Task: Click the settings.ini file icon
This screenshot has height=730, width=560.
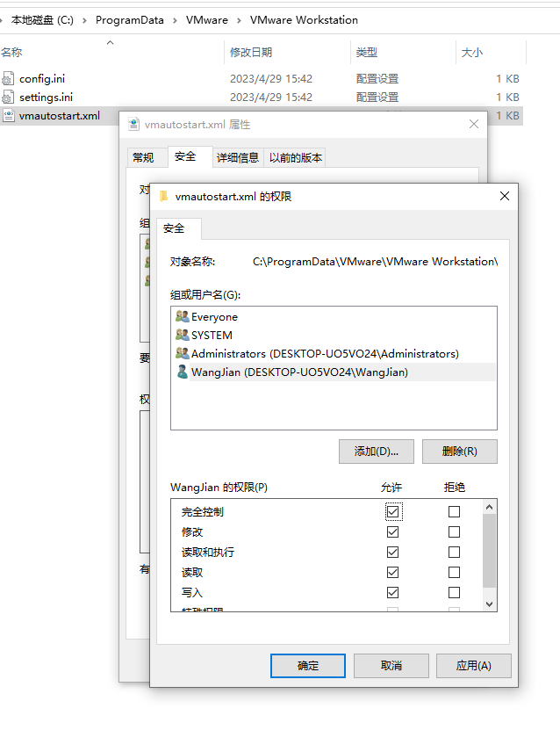Action: [x=9, y=98]
